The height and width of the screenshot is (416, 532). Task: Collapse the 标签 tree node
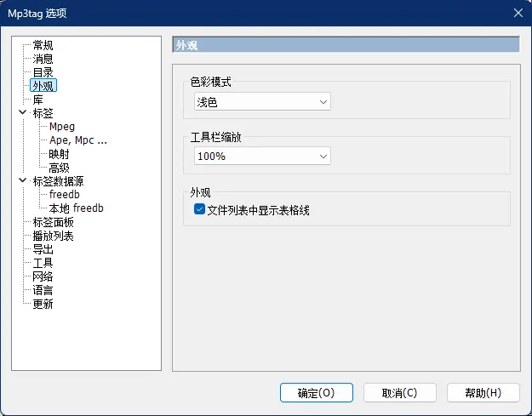pyautogui.click(x=21, y=113)
